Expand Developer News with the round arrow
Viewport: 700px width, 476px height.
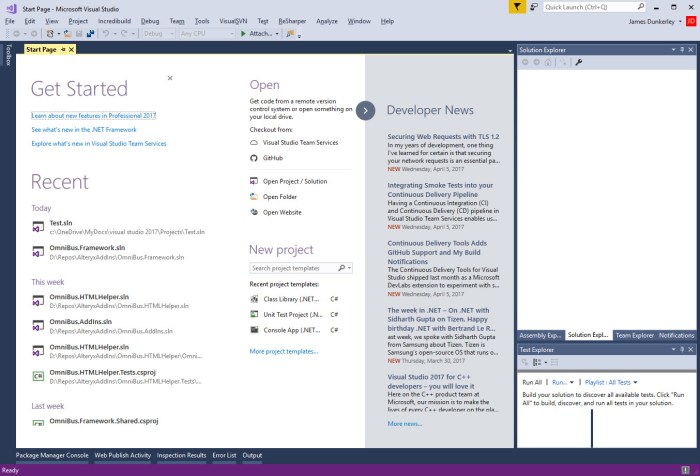365,111
